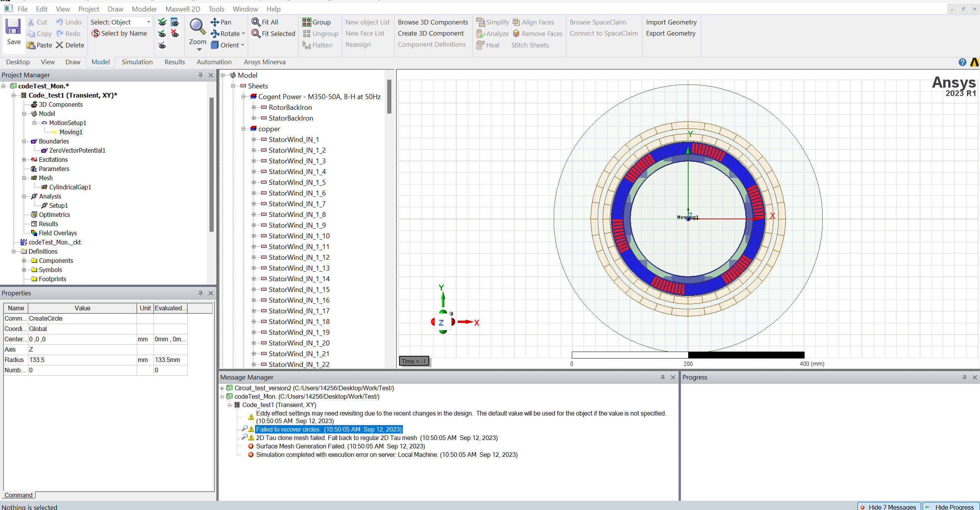
Task: Click the purple-check eye visibility icon
Action: 162,45
